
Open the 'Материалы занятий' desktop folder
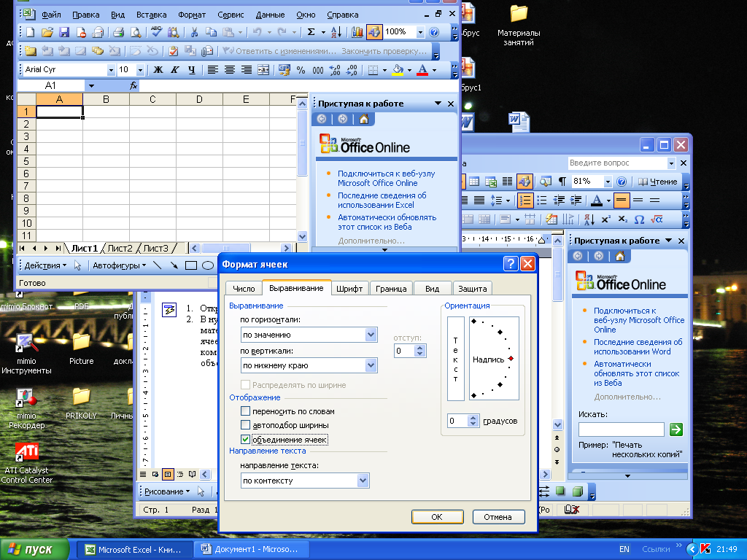[519, 26]
